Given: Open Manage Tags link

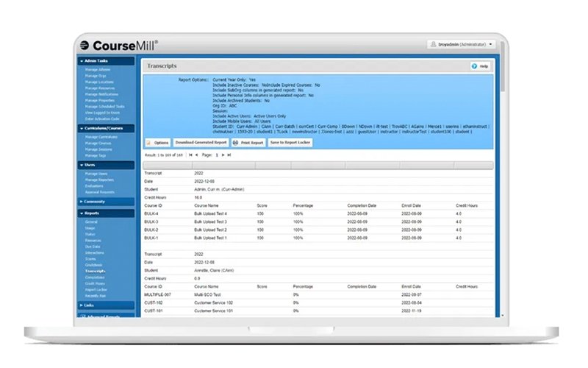Looking at the screenshot, I should point(96,155).
